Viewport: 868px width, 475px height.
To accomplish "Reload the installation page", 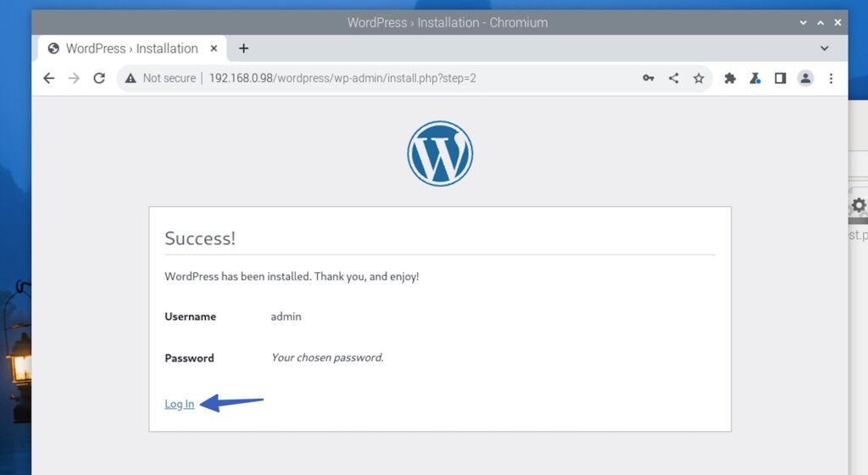I will 99,78.
